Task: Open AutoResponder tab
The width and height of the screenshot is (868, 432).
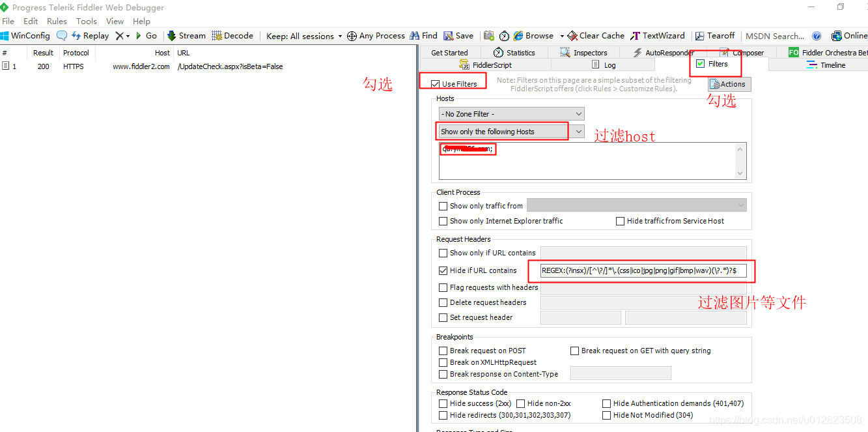Action: click(664, 53)
